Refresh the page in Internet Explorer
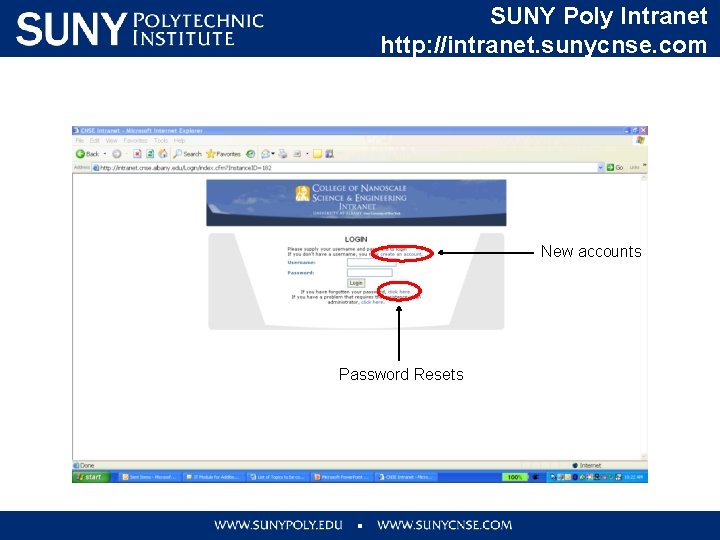Viewport: 720px width, 540px height. (150, 154)
